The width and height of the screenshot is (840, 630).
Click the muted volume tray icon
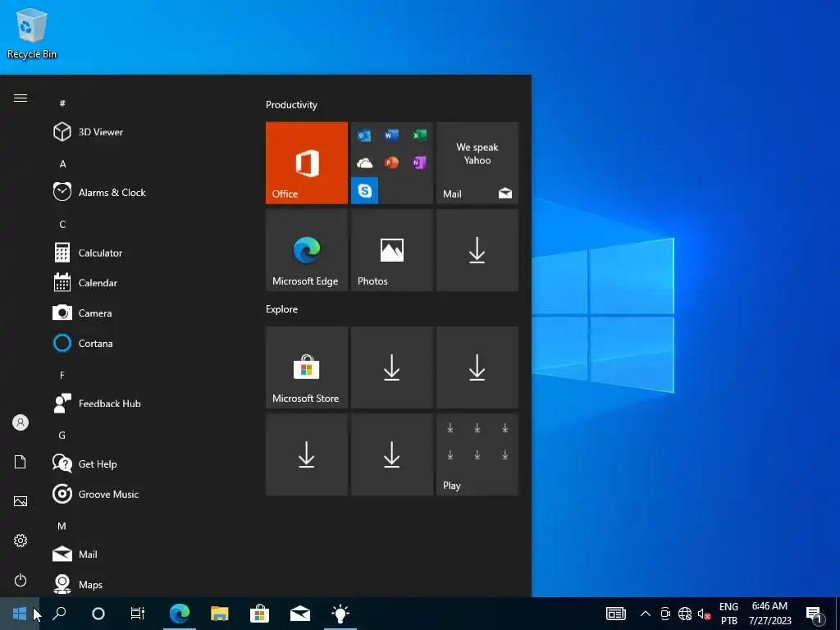(704, 614)
